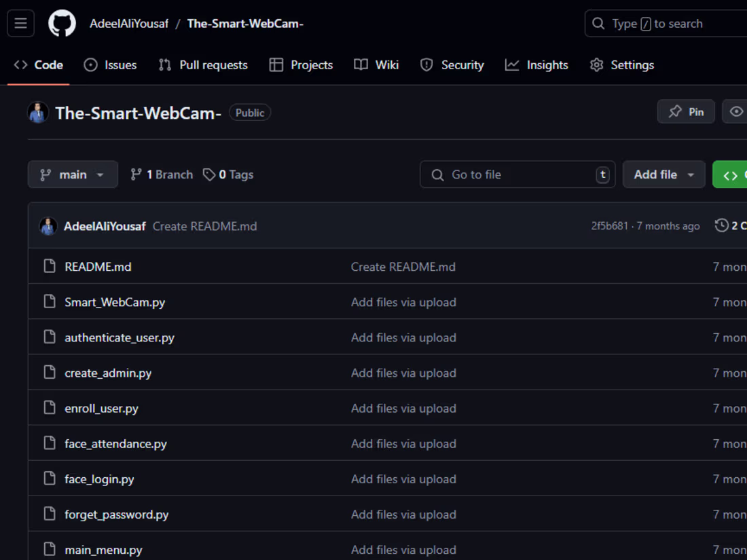Pin this repository
Image resolution: width=747 pixels, height=560 pixels.
pos(686,111)
